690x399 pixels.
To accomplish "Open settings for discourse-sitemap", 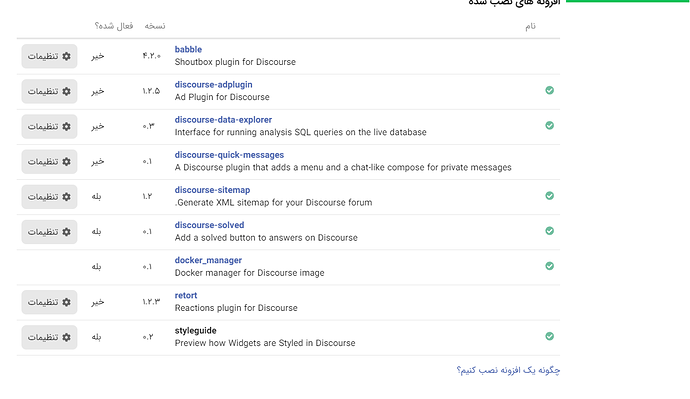I will click(x=49, y=197).
